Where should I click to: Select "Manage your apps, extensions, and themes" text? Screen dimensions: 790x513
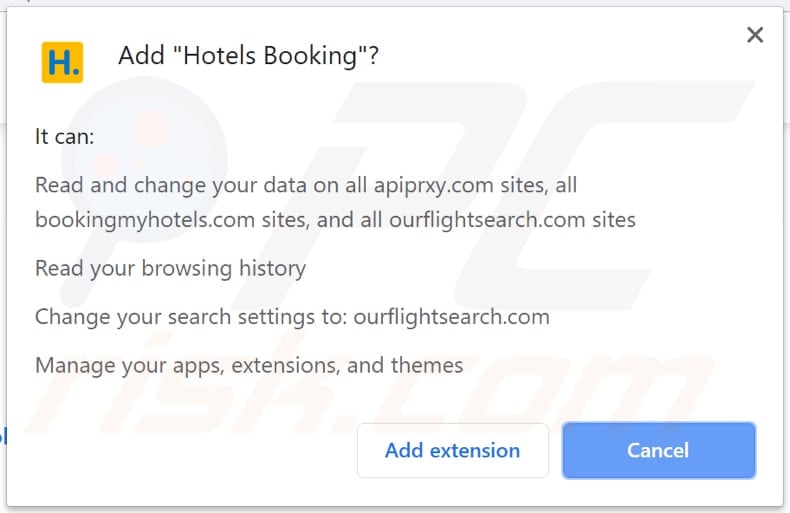pos(249,365)
